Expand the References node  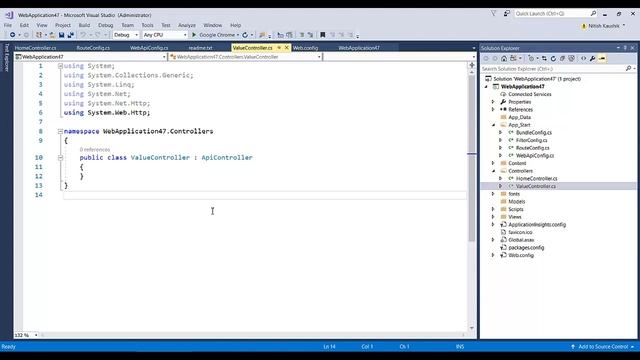click(493, 109)
